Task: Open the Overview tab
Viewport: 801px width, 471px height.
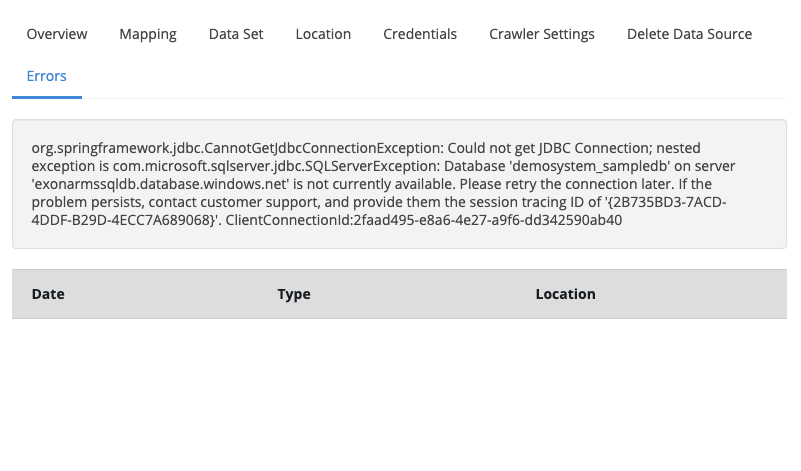Action: tap(57, 34)
